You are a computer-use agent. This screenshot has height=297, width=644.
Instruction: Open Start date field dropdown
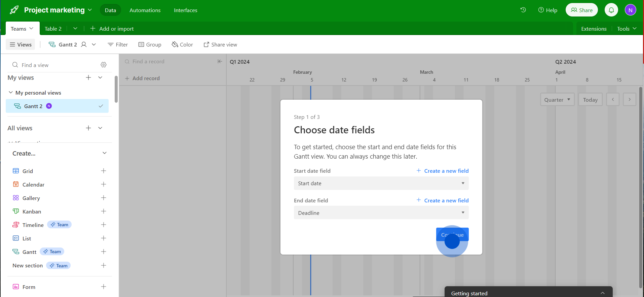[381, 183]
